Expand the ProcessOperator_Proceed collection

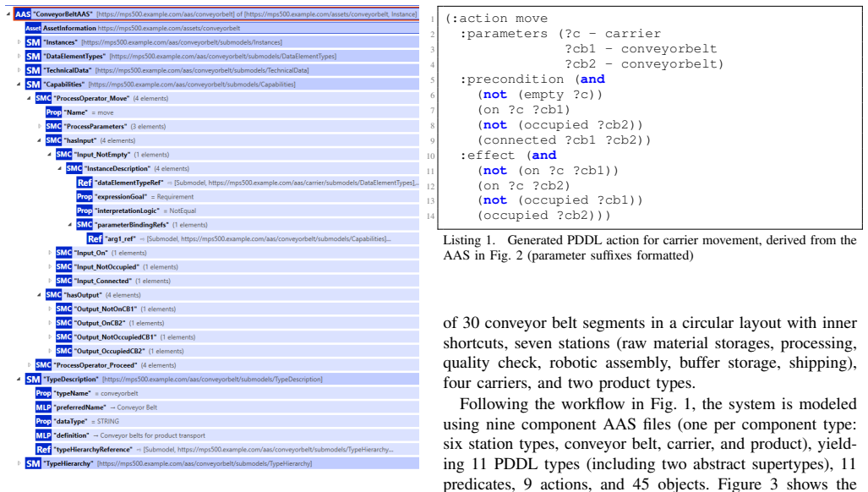[30, 365]
